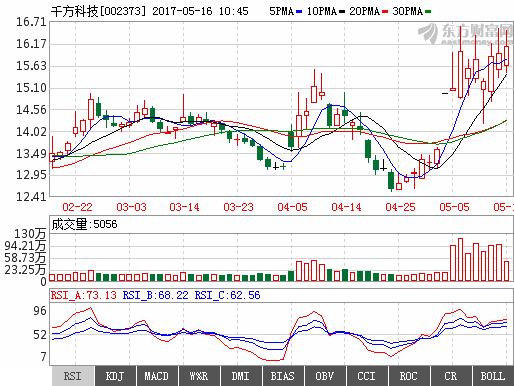Click the 13.49 price axis label
The height and width of the screenshot is (386, 514).
[31, 154]
